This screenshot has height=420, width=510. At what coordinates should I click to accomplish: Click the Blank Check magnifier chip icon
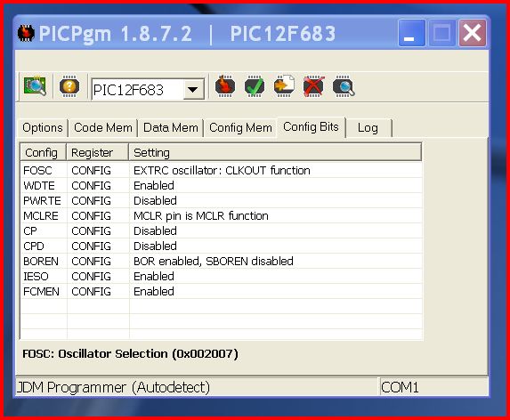click(344, 86)
